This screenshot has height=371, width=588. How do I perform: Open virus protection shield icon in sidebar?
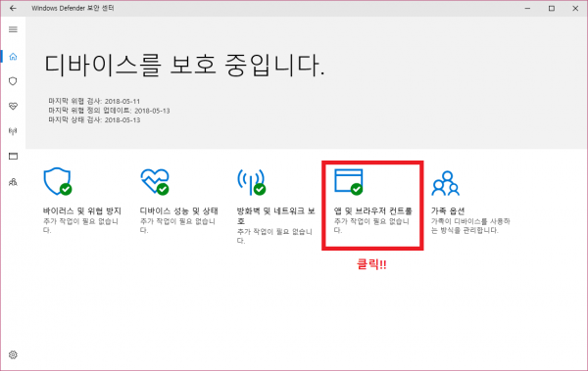tap(13, 81)
